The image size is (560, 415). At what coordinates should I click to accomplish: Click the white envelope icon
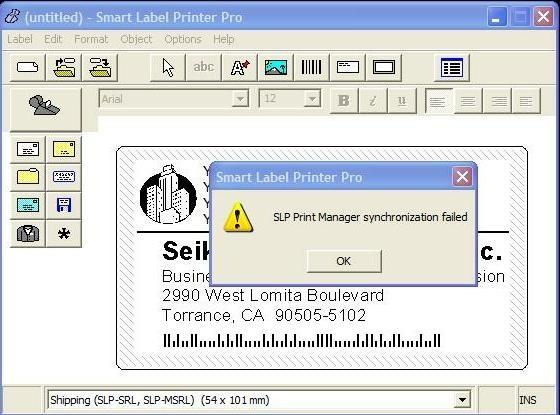click(x=28, y=149)
